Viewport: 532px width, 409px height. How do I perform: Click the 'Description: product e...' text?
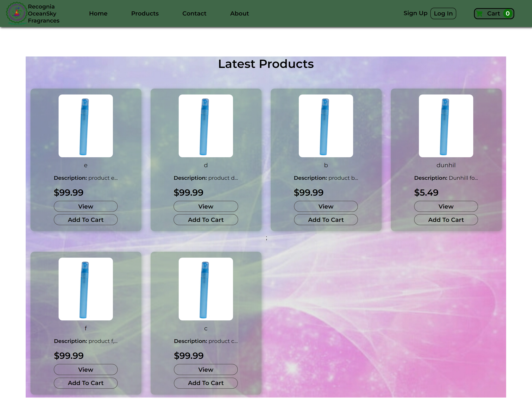[x=86, y=178]
